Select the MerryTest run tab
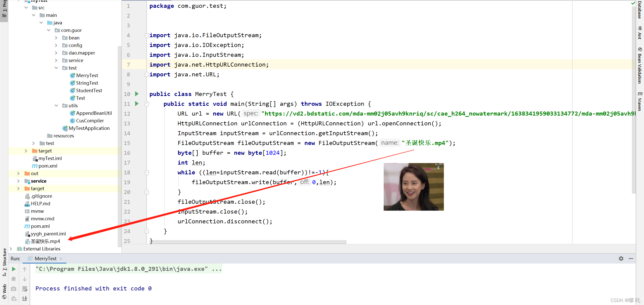644x305 pixels. click(x=45, y=259)
